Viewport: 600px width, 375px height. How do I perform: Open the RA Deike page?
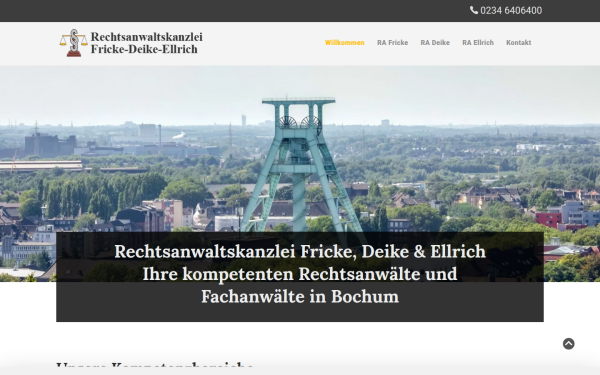435,42
